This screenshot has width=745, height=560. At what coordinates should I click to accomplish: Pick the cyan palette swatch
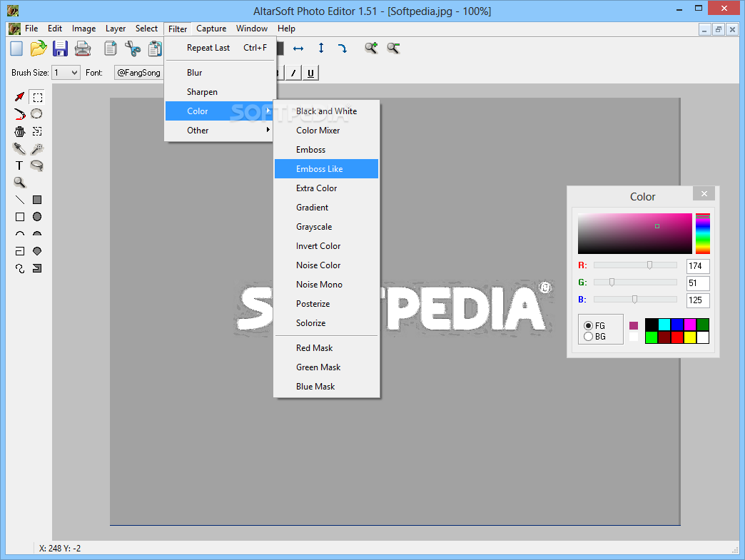664,325
